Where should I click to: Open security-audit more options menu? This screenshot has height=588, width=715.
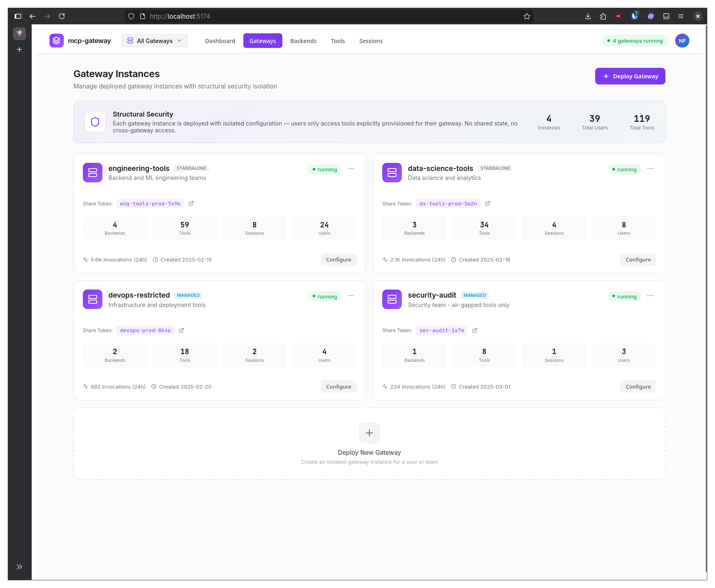[x=650, y=296]
